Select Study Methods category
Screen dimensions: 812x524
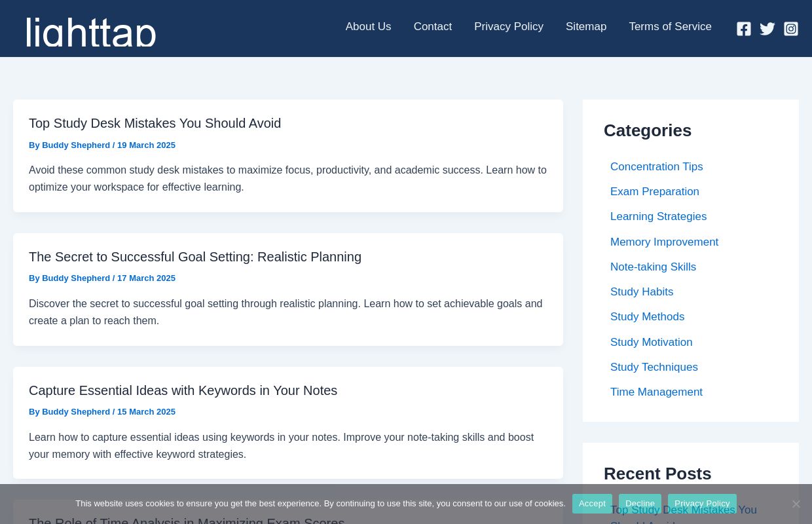tap(647, 317)
